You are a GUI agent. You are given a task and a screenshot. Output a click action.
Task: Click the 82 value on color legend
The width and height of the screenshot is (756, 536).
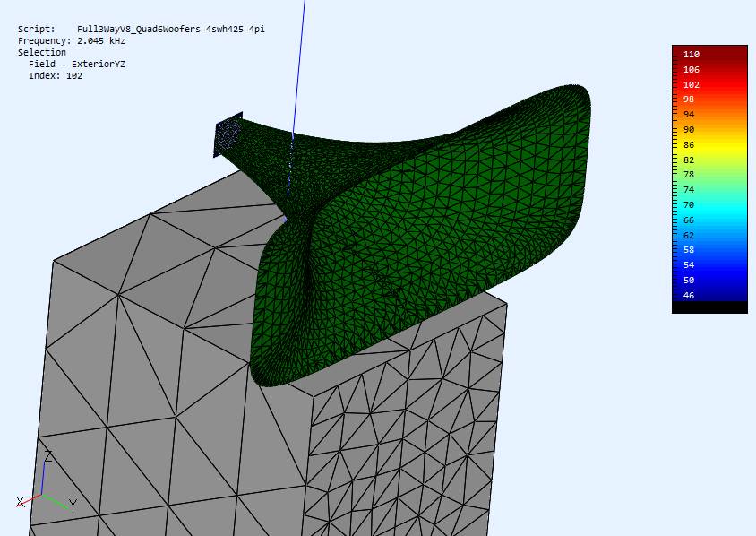tap(689, 160)
